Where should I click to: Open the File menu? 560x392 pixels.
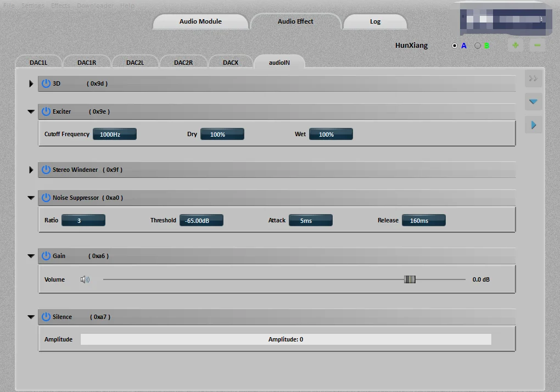click(9, 5)
